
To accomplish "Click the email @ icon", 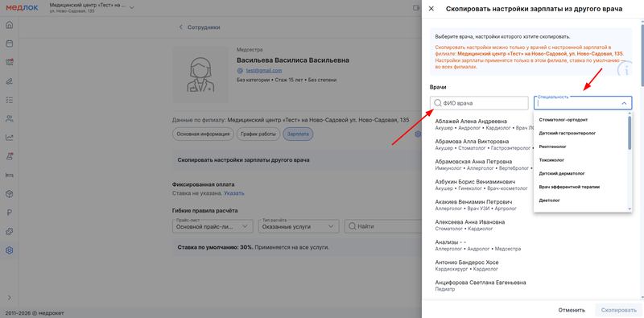I will point(240,70).
